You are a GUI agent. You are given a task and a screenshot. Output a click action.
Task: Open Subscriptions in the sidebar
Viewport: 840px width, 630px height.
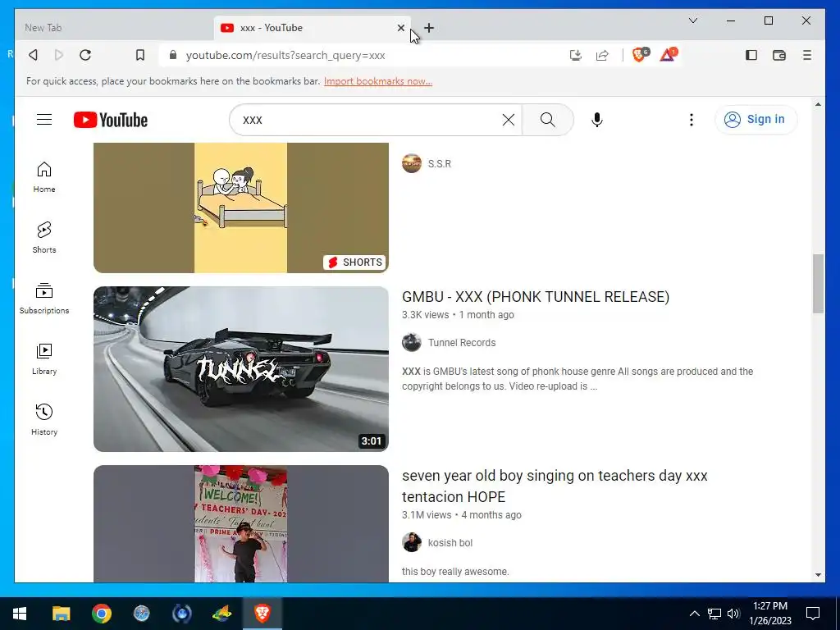(44, 299)
